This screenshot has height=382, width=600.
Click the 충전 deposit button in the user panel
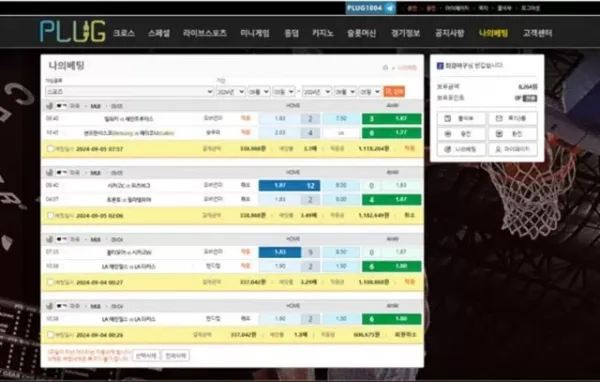point(461,134)
